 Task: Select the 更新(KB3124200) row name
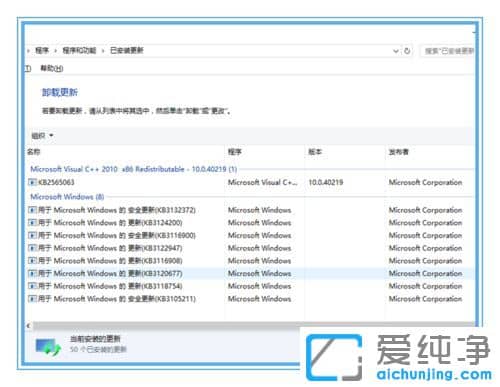pos(110,223)
